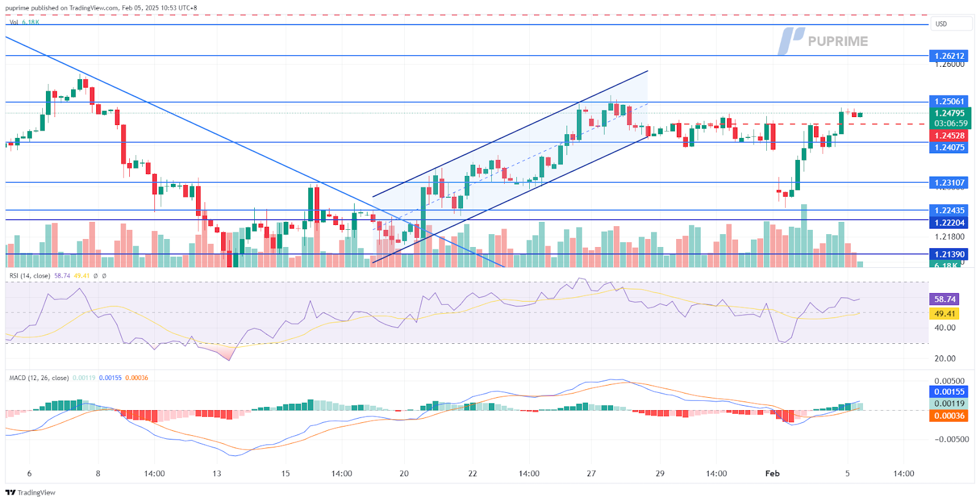This screenshot has height=502, width=980.
Task: Click the orange 0.00036 MACD axis tag
Action: (x=949, y=416)
